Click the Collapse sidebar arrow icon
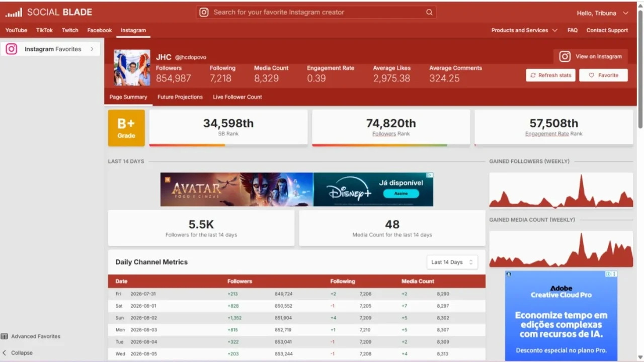Screen dimensions: 644x362 point(5,353)
